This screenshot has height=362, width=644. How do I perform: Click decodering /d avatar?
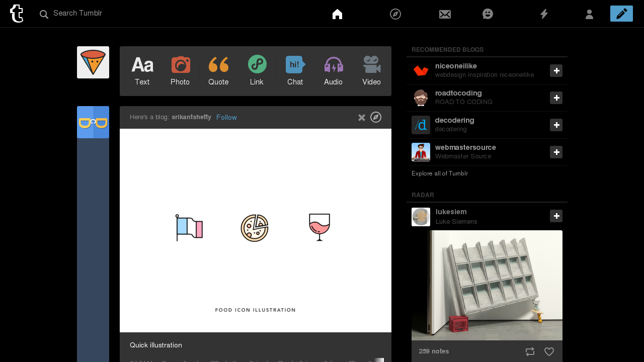point(421,125)
